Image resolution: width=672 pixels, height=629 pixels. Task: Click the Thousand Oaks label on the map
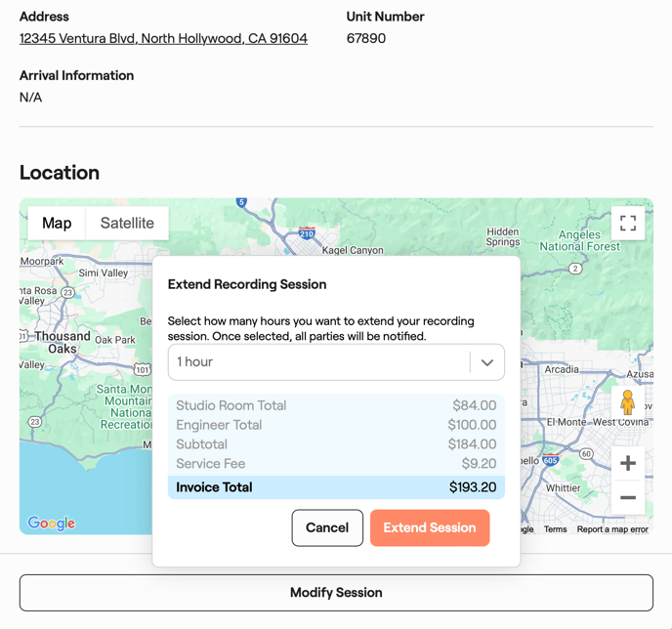click(x=61, y=342)
